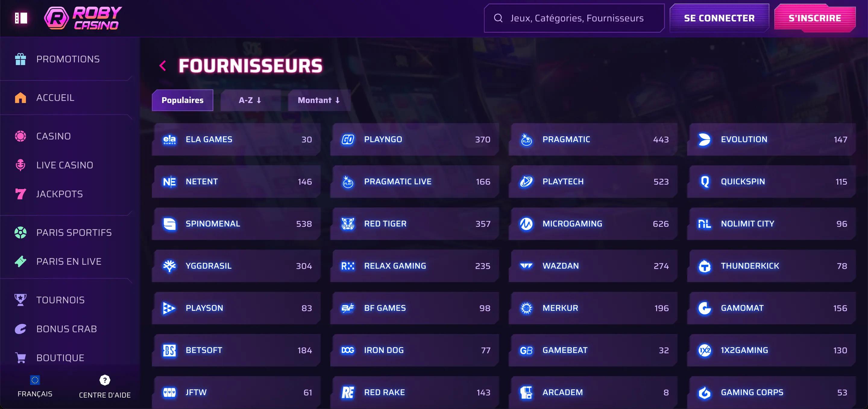Go back using the pink chevron arrow
Viewport: 868px width, 409px height.
163,66
